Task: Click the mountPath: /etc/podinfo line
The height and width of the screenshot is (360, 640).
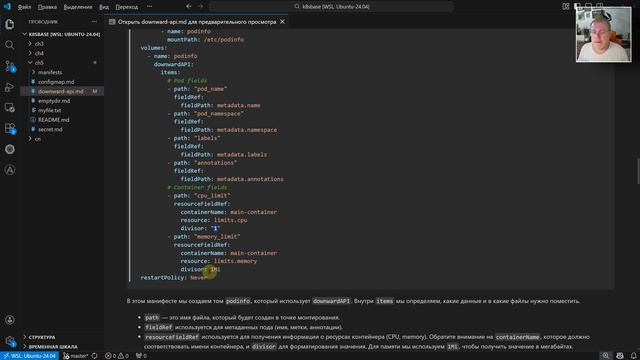Action: point(205,40)
